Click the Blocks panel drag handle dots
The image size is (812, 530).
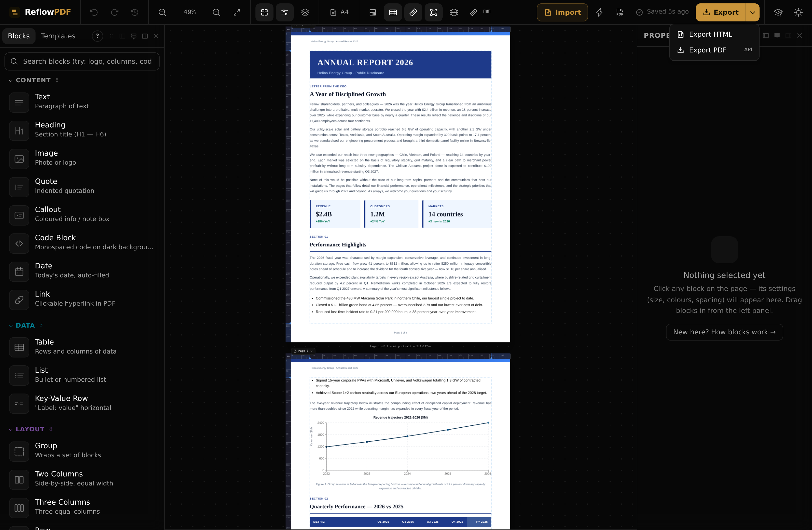[111, 36]
